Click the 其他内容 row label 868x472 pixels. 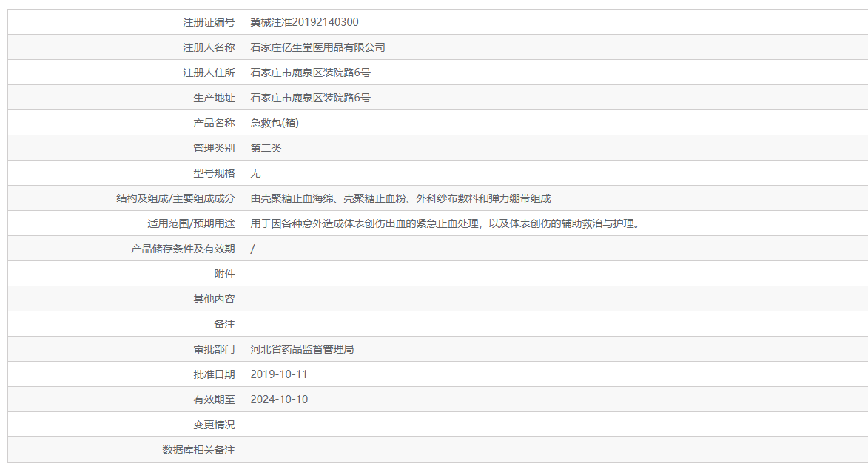214,299
